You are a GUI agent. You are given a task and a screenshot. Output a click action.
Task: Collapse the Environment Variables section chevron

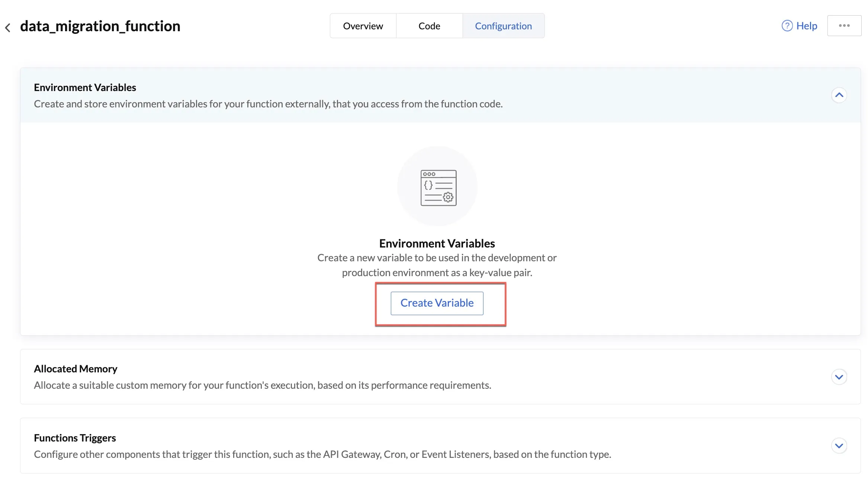(x=839, y=95)
